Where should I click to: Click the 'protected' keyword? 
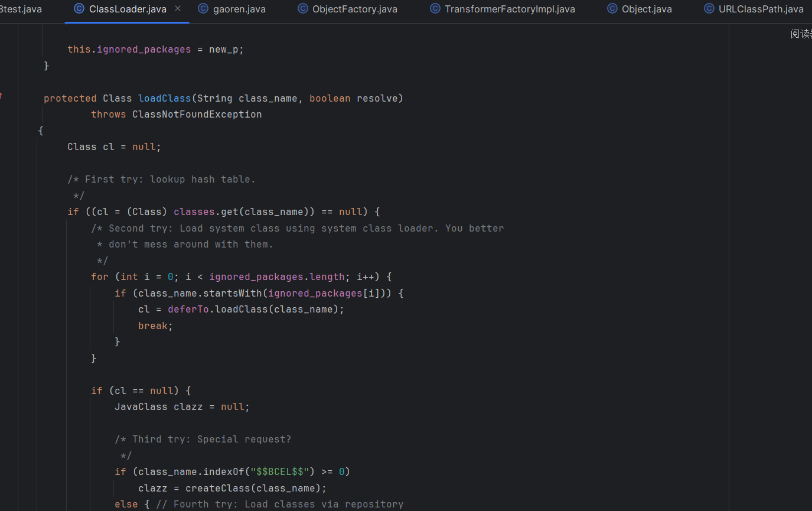[70, 98]
